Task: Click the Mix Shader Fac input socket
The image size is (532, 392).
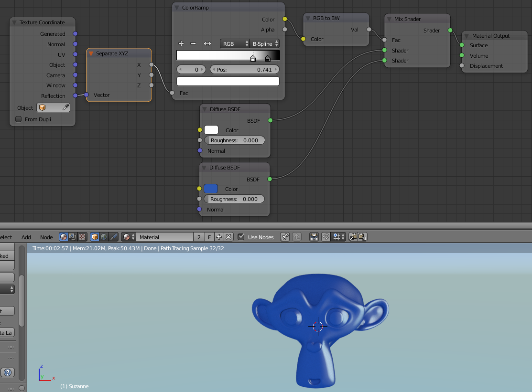Action: coord(384,40)
